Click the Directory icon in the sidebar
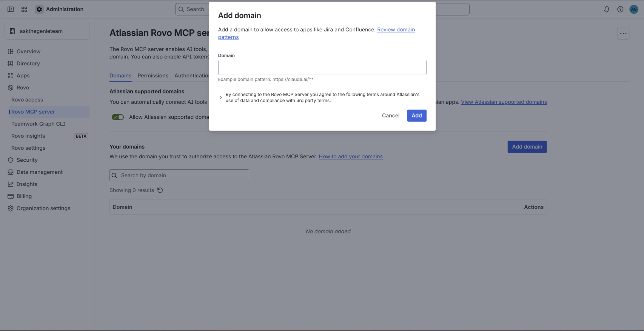Screen dimensions: 644x331 pyautogui.click(x=11, y=64)
